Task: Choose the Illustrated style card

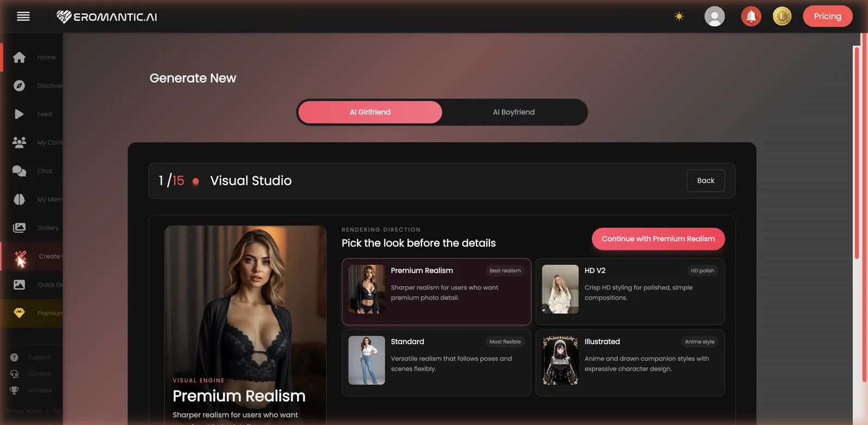Action: click(x=630, y=363)
